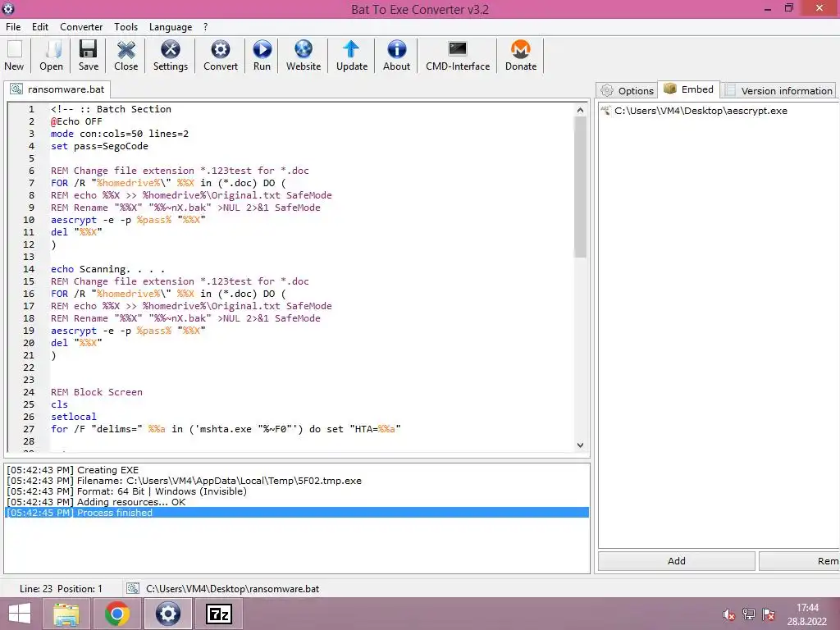Open the Windows Start button
Image resolution: width=840 pixels, height=630 pixels.
pyautogui.click(x=20, y=614)
